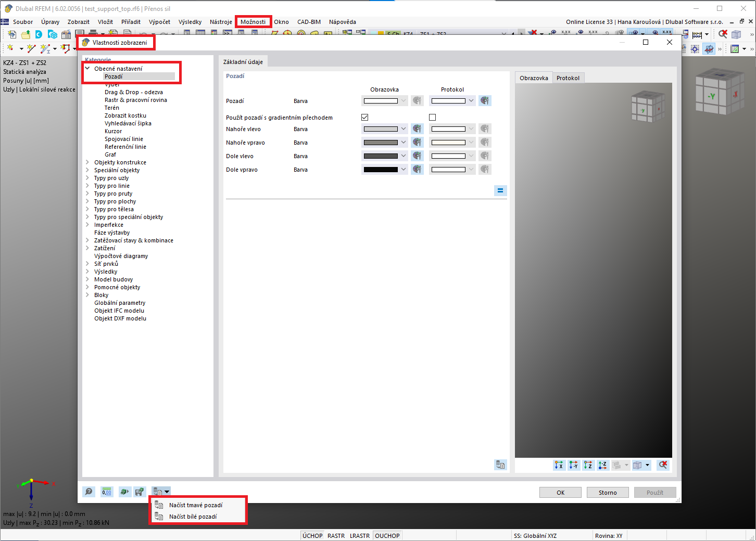Uncheck gradient background for Obrazovka
The height and width of the screenshot is (541, 756).
[x=364, y=117]
